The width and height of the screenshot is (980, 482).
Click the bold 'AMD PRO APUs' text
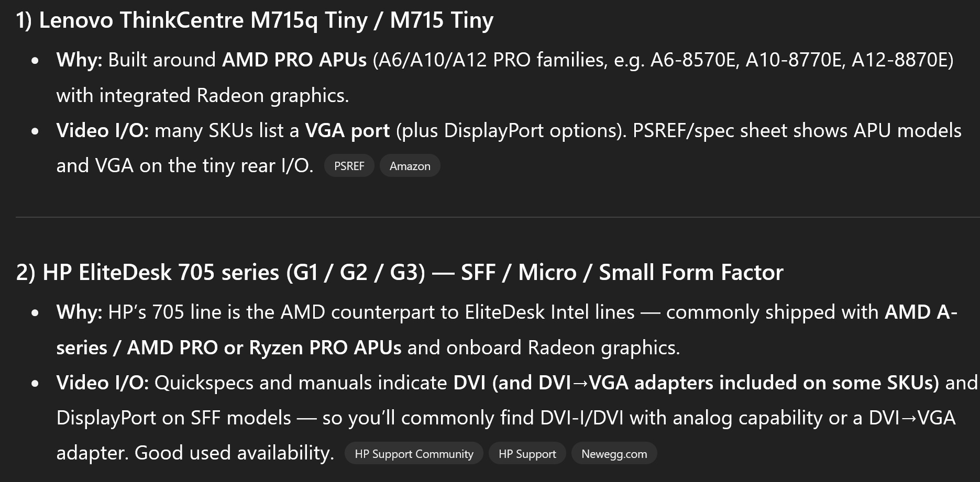pyautogui.click(x=294, y=60)
